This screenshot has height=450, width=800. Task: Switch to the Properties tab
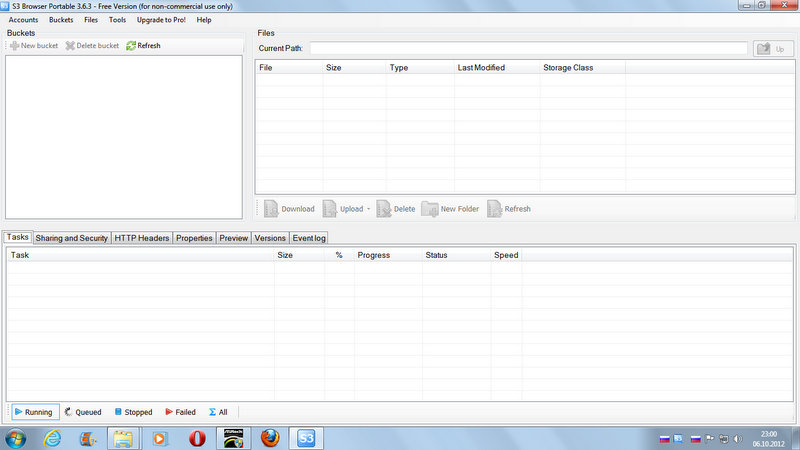pyautogui.click(x=194, y=238)
